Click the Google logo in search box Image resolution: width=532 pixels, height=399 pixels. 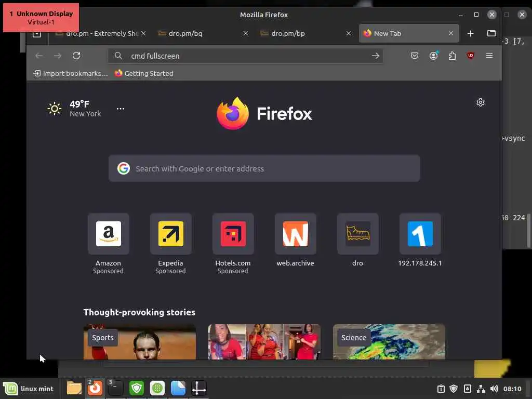click(x=124, y=168)
